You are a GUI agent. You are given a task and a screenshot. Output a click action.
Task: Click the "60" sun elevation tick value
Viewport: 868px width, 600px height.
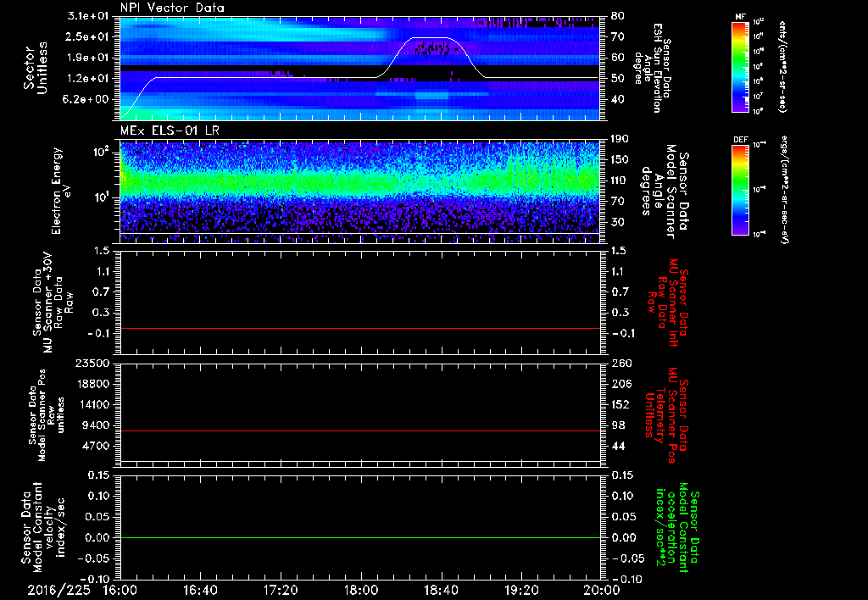point(617,58)
